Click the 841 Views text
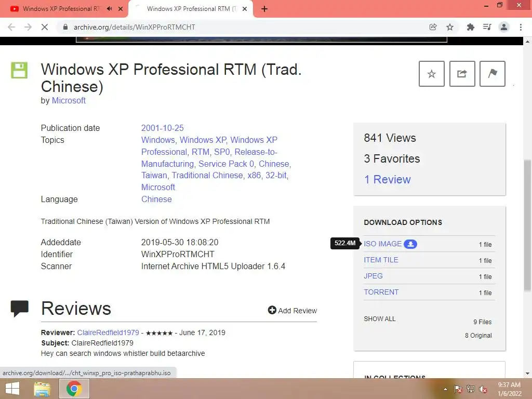532x399 pixels. click(390, 138)
